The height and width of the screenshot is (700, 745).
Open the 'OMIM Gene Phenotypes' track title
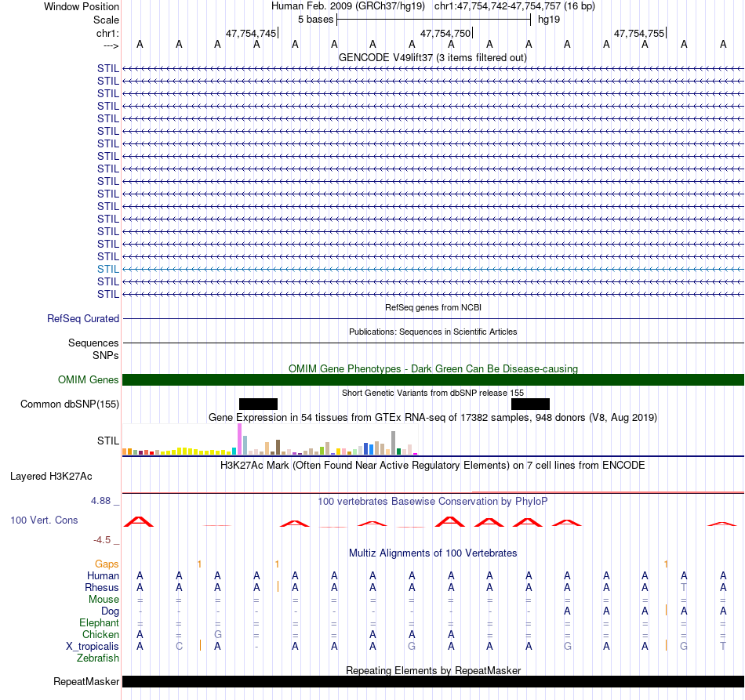[433, 368]
